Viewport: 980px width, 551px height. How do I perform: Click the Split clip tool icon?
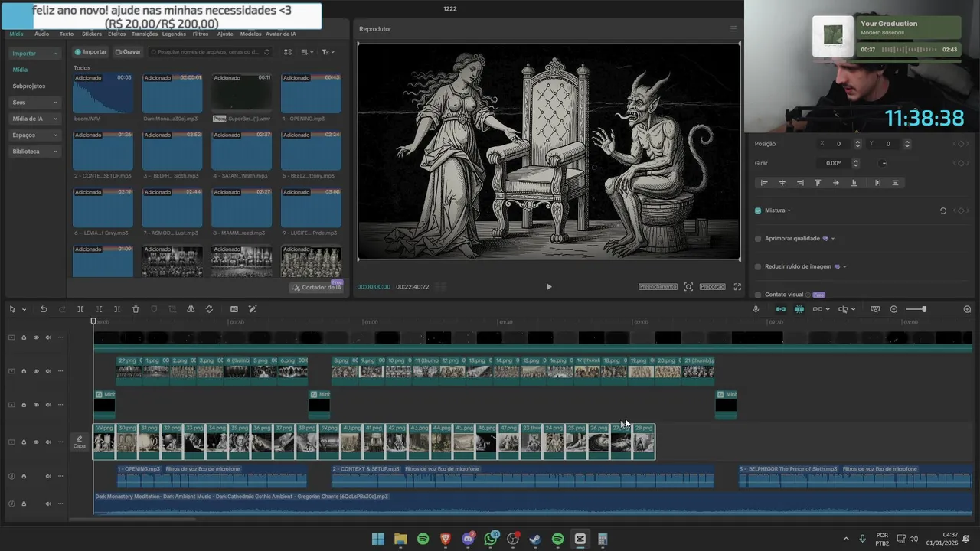(x=80, y=309)
